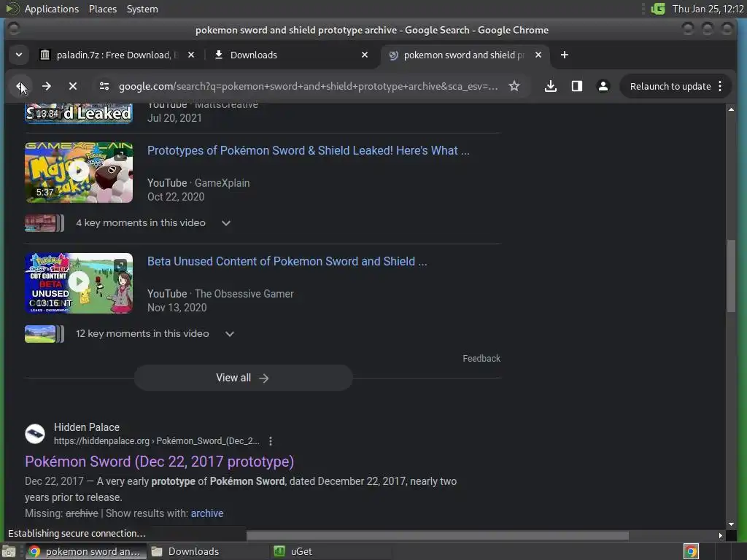Open Pokémon Sword (Dec 22, 2017 prototype) link
747x560 pixels.
pyautogui.click(x=159, y=462)
